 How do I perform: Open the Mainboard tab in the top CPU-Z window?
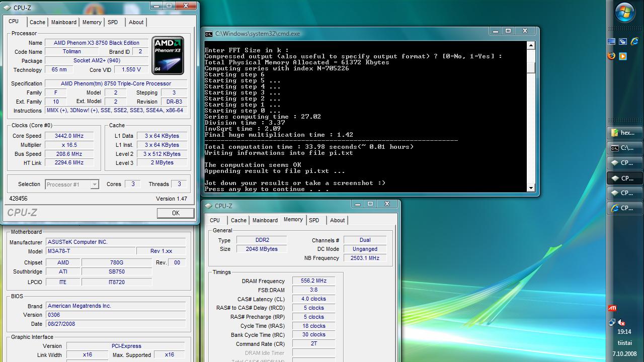pyautogui.click(x=64, y=22)
